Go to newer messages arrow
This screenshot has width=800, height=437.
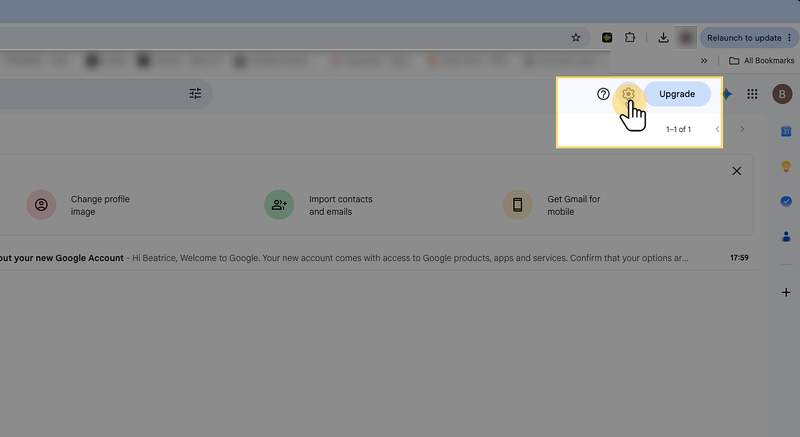click(717, 129)
